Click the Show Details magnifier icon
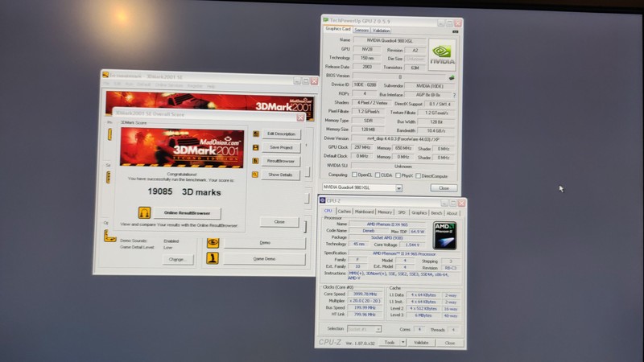 click(255, 175)
